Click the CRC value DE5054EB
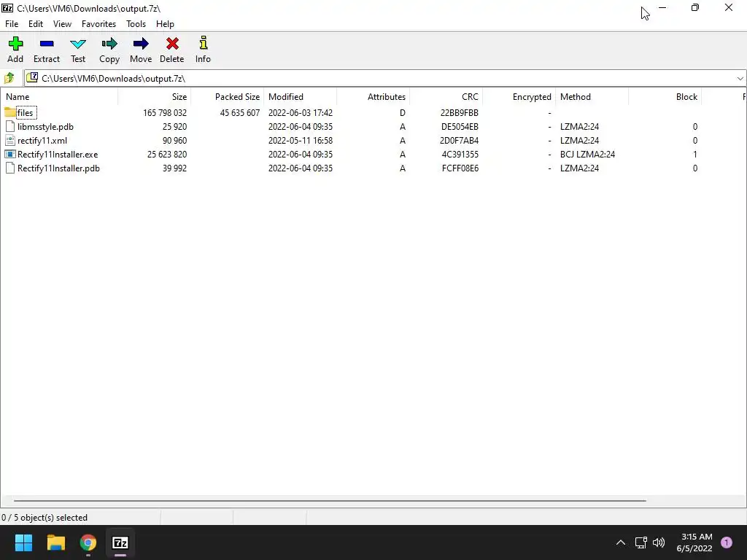Image resolution: width=747 pixels, height=560 pixels. coord(460,127)
